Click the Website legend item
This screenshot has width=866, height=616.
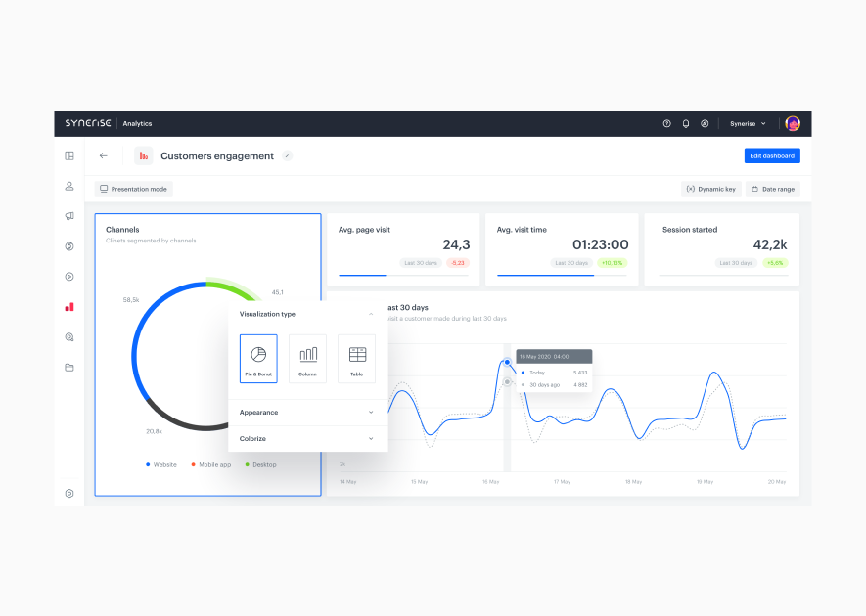(162, 464)
